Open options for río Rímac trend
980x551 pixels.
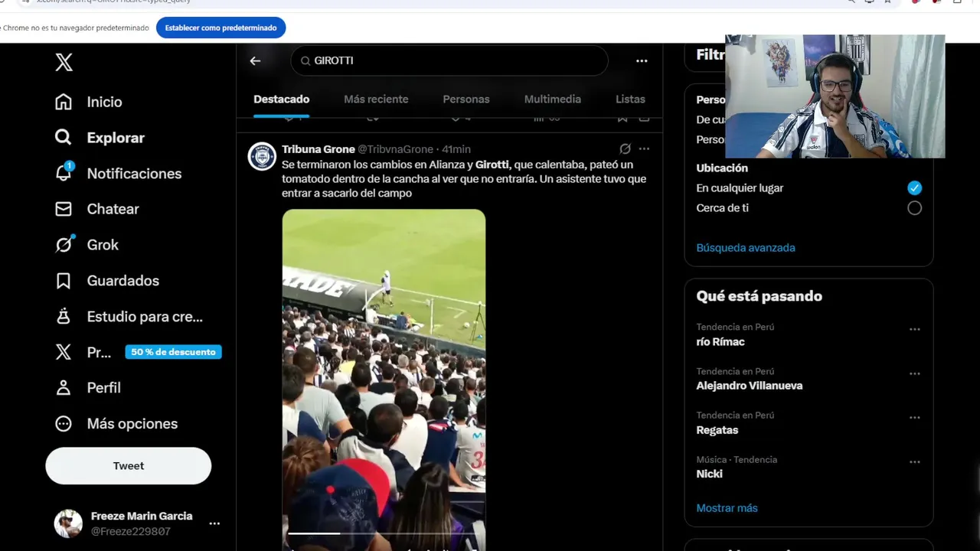coord(914,329)
